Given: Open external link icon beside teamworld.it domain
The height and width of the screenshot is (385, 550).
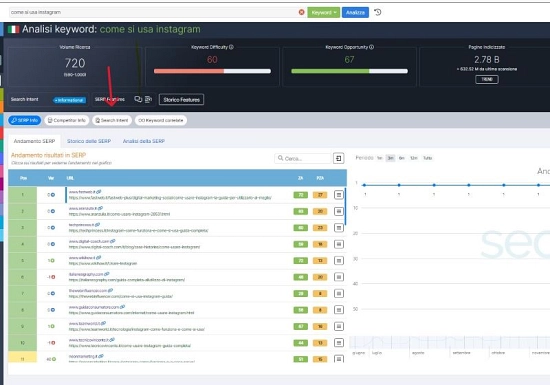Looking at the screenshot, I should (103, 323).
